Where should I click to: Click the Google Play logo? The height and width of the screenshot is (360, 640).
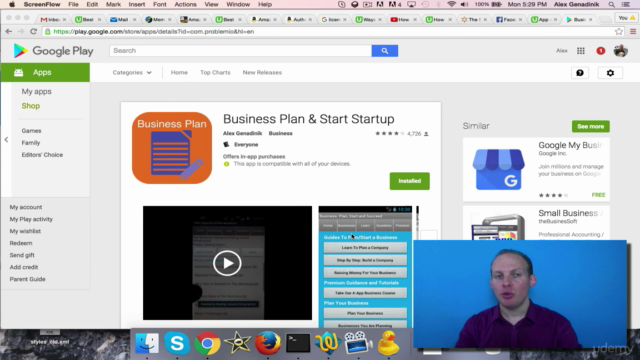click(53, 51)
